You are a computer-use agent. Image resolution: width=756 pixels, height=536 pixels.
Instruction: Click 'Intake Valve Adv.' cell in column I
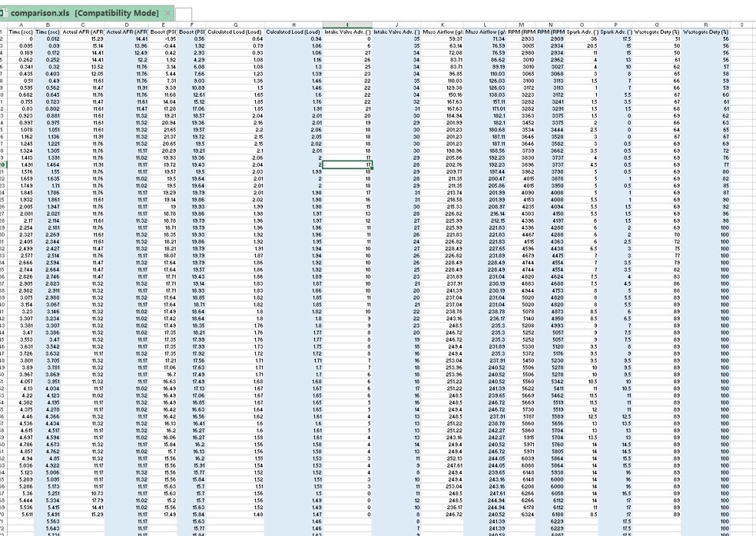click(347, 31)
